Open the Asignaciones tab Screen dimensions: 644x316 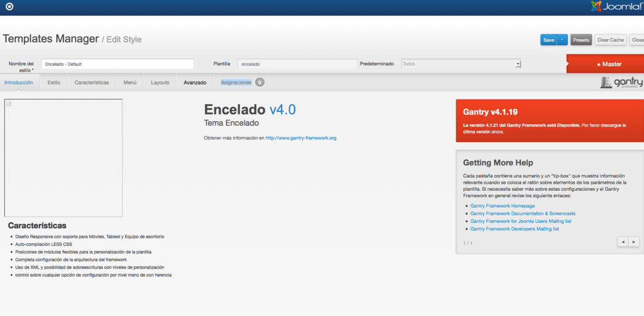pyautogui.click(x=236, y=83)
